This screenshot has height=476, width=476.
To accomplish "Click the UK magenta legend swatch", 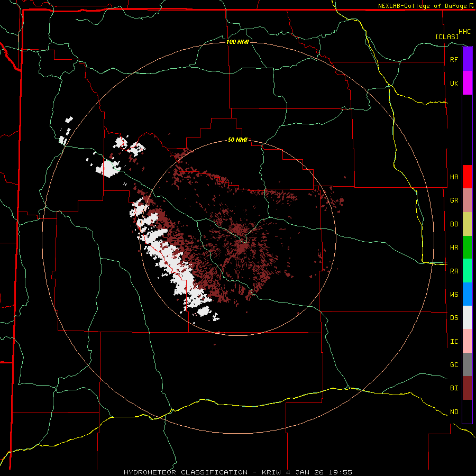I will click(467, 83).
